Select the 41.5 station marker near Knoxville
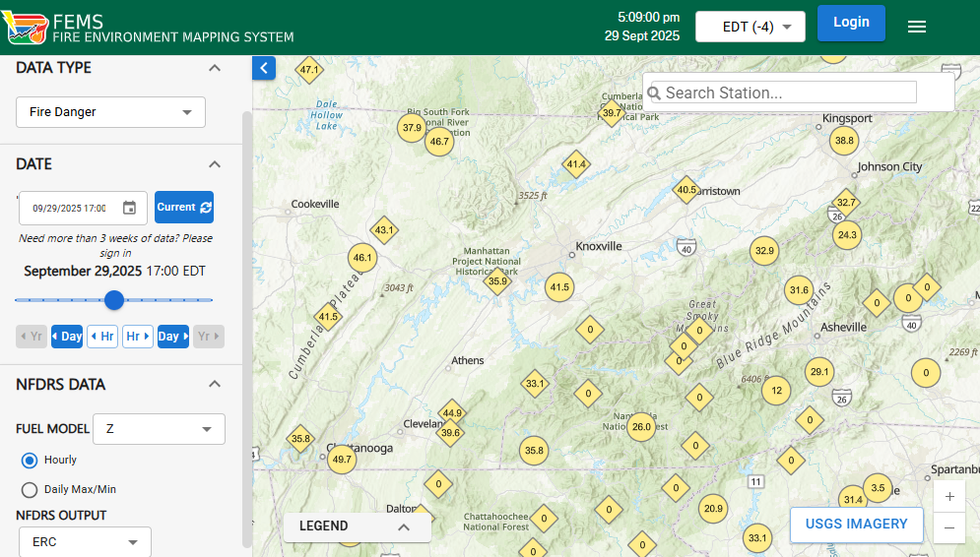Screen dimensions: 980x557 559,287
